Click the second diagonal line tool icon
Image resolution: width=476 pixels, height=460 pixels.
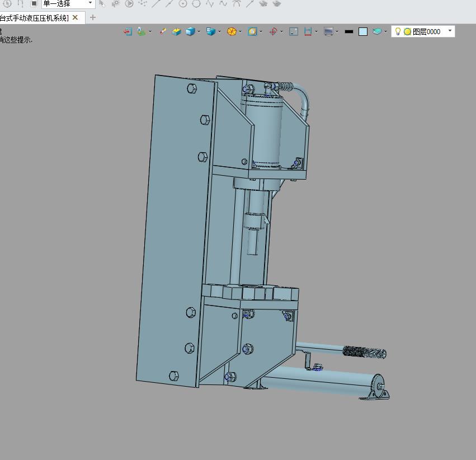169,3
